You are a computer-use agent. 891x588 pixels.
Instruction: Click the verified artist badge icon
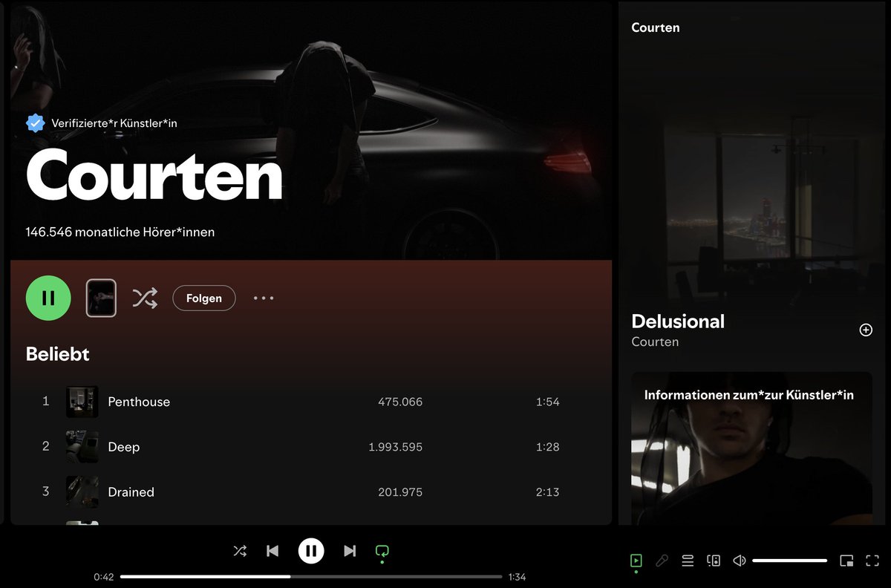[36, 122]
